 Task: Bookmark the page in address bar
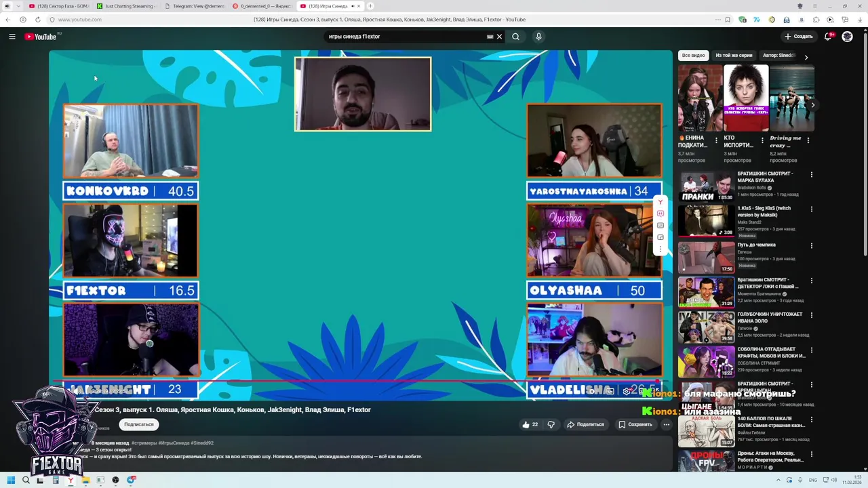728,20
